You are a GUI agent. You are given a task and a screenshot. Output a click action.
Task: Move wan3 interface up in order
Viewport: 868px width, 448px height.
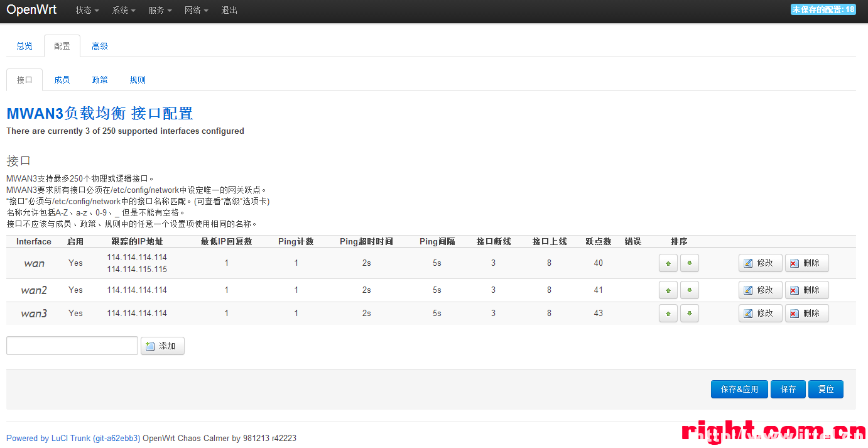coord(668,313)
